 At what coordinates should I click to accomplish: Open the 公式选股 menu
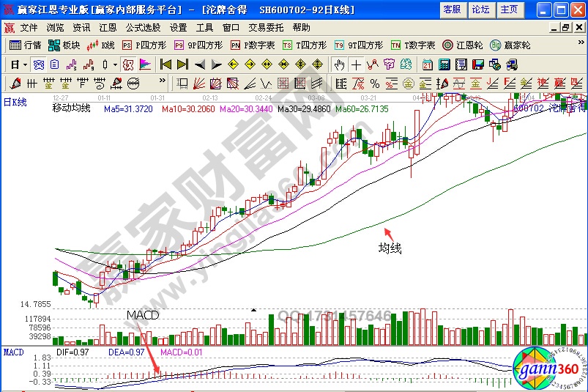pos(143,27)
